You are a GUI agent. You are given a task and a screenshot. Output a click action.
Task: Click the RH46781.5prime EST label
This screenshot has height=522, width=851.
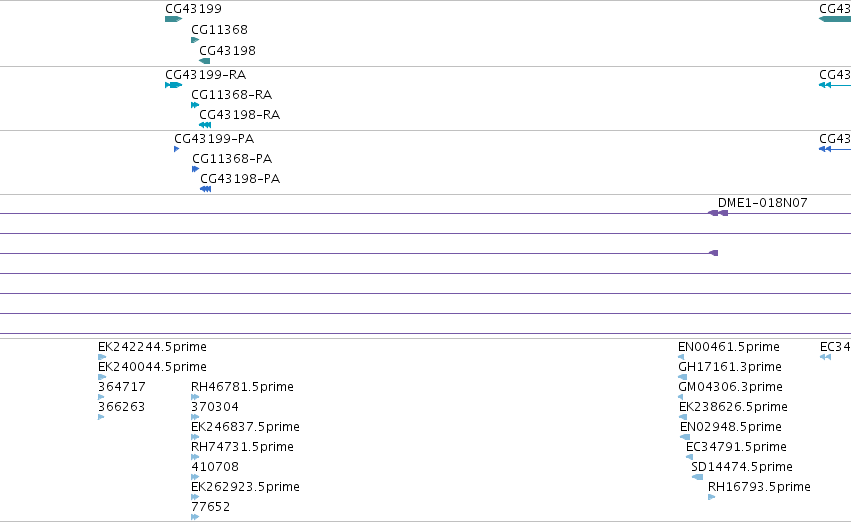point(243,386)
